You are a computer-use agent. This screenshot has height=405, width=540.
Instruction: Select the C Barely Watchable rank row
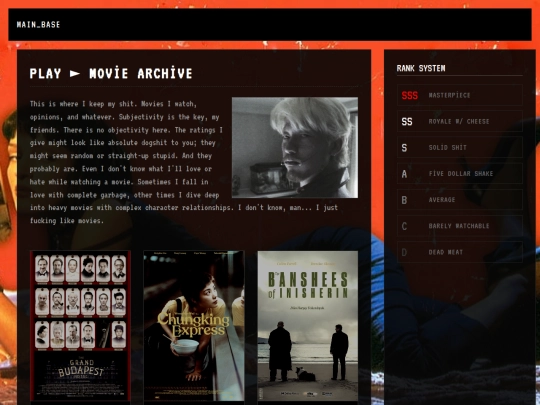460,226
